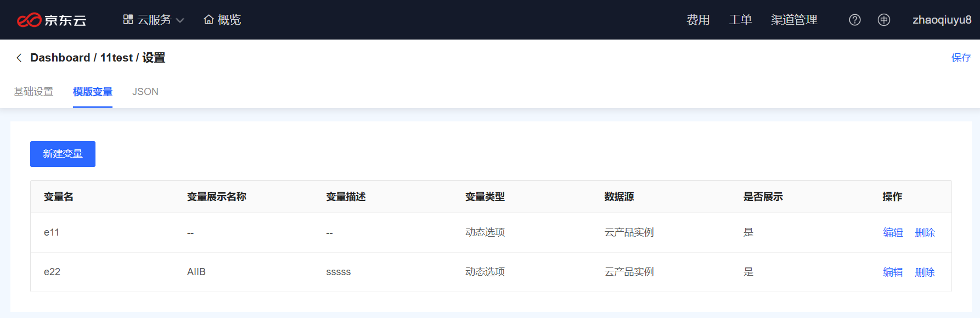Switch to the 基础设置 tab
The image size is (980, 318).
(x=33, y=92)
